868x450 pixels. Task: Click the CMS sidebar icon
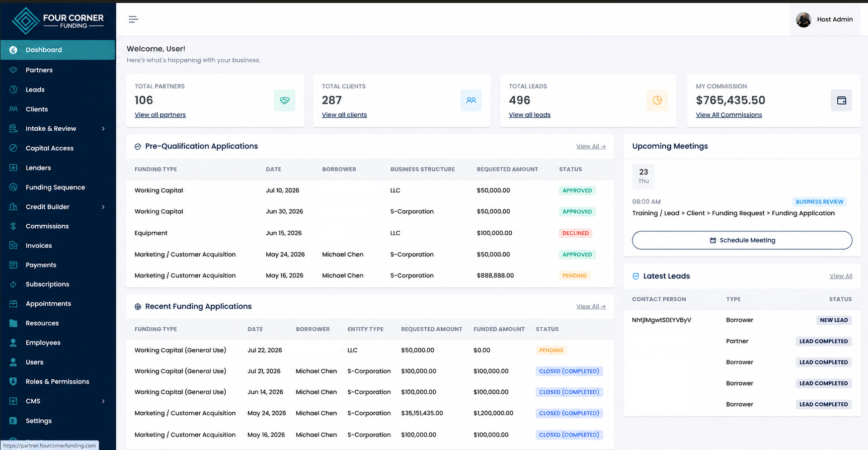tap(13, 401)
